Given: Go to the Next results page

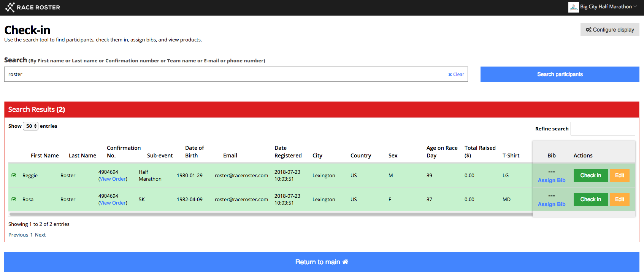Looking at the screenshot, I should 40,235.
